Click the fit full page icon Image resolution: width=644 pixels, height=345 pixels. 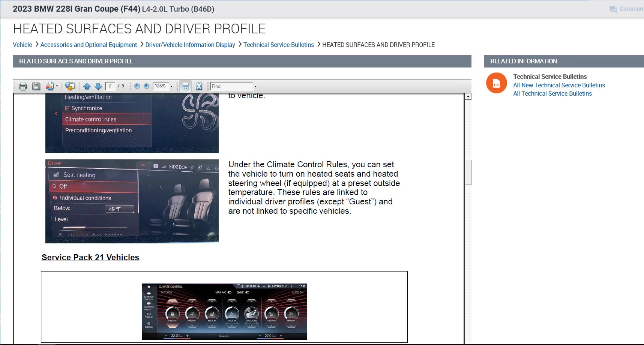(x=199, y=86)
